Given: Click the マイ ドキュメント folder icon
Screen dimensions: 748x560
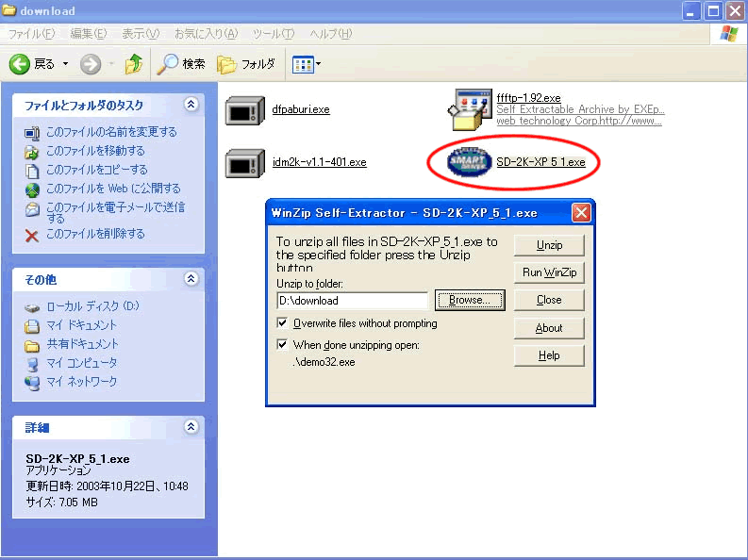Looking at the screenshot, I should pyautogui.click(x=32, y=326).
